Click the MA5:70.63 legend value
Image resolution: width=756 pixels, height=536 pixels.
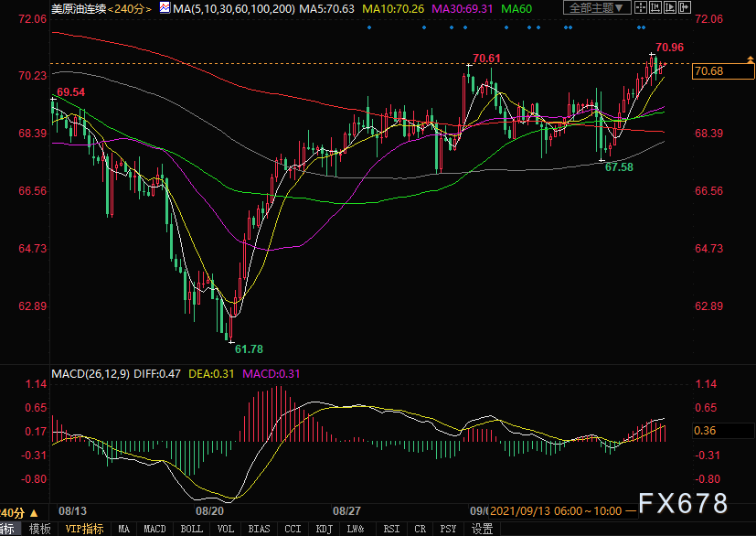tap(327, 8)
